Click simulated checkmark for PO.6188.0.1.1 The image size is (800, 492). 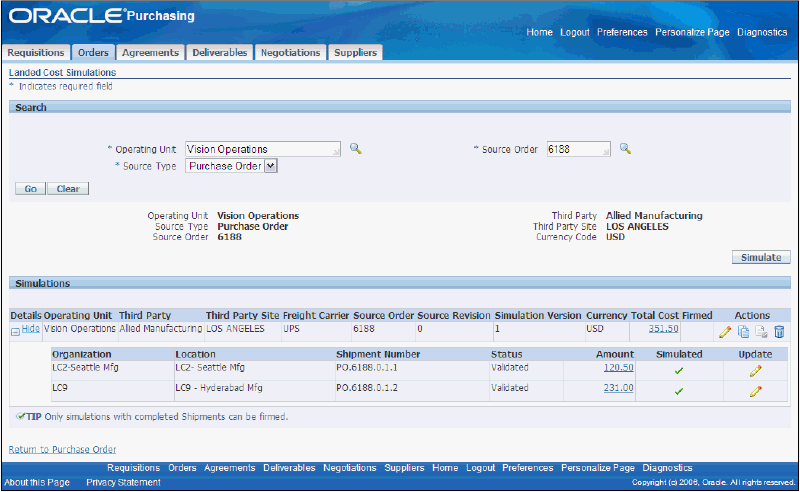679,371
